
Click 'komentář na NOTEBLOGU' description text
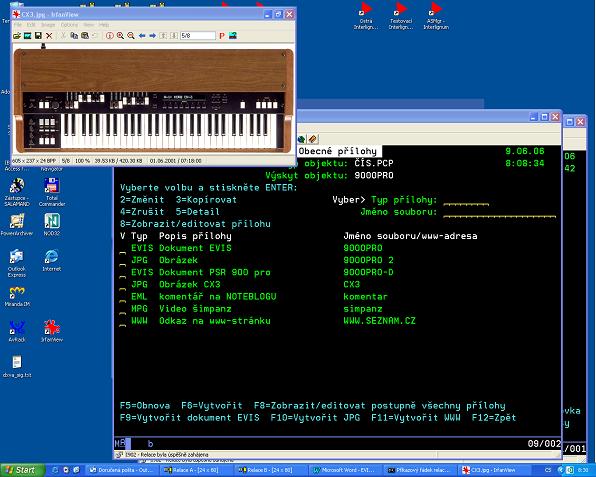point(218,296)
